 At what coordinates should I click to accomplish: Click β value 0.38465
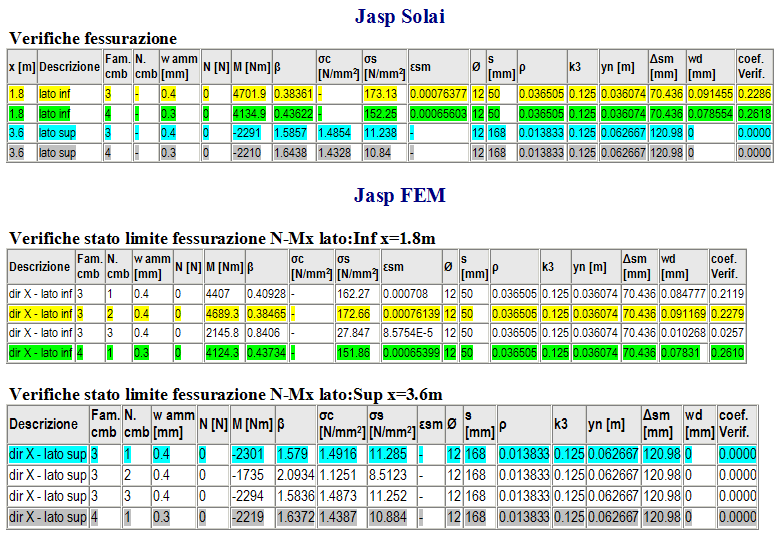point(266,314)
